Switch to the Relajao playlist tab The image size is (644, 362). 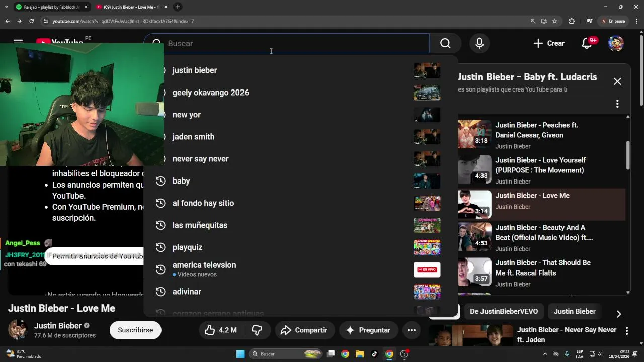pyautogui.click(x=51, y=7)
